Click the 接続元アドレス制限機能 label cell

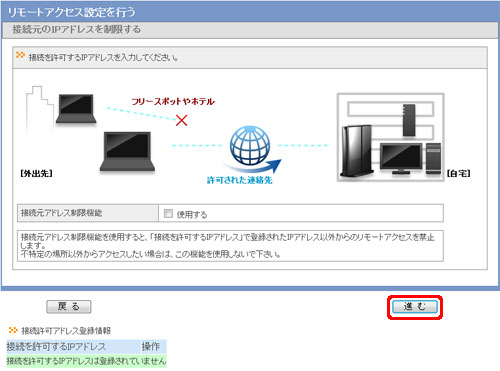pos(88,213)
